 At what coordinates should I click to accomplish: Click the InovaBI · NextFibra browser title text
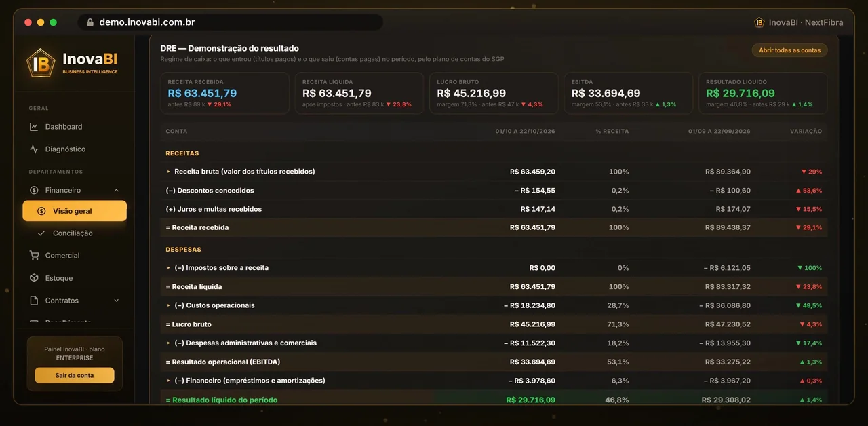(806, 22)
